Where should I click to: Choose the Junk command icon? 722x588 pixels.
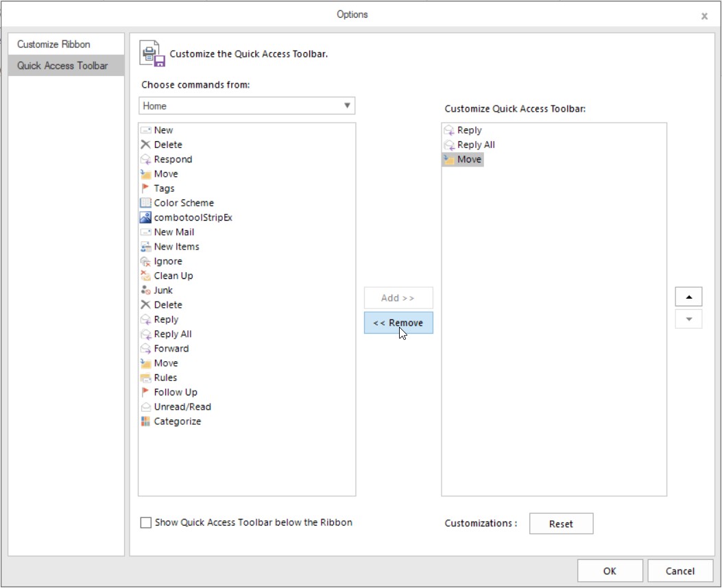point(163,290)
